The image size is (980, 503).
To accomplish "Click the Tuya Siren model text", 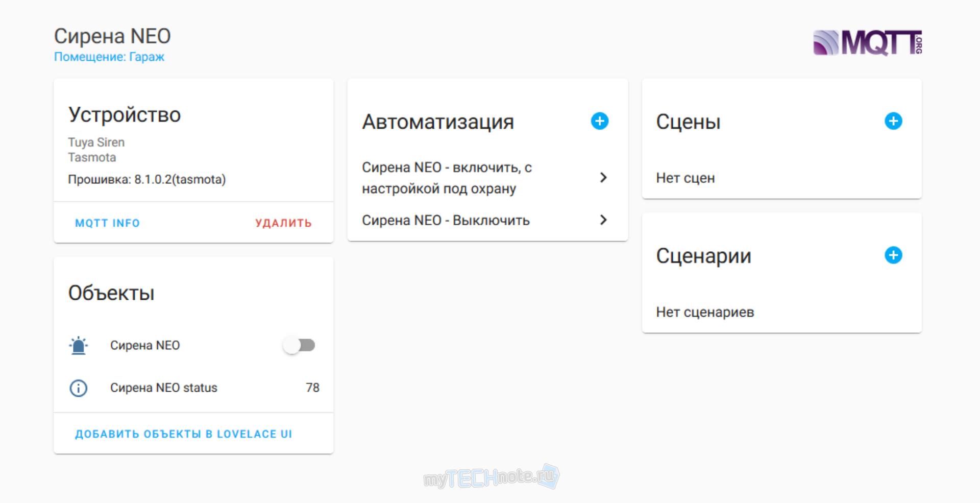I will coord(96,142).
